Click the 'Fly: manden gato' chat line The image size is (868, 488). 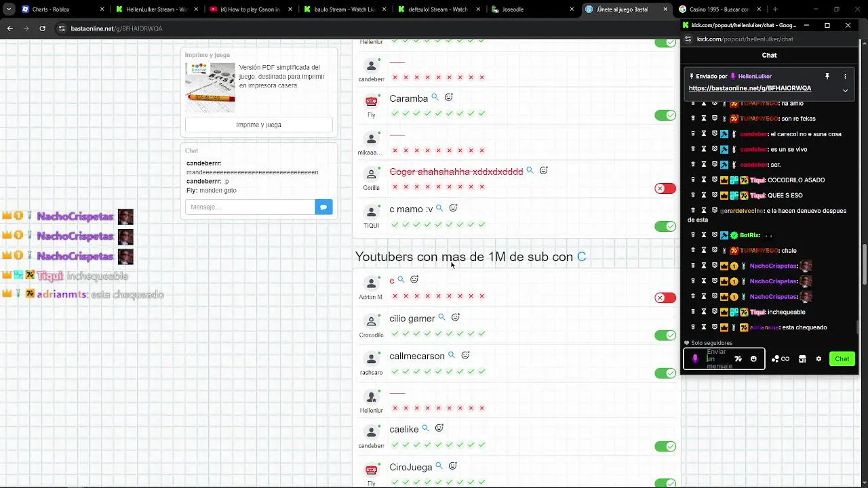pyautogui.click(x=212, y=190)
